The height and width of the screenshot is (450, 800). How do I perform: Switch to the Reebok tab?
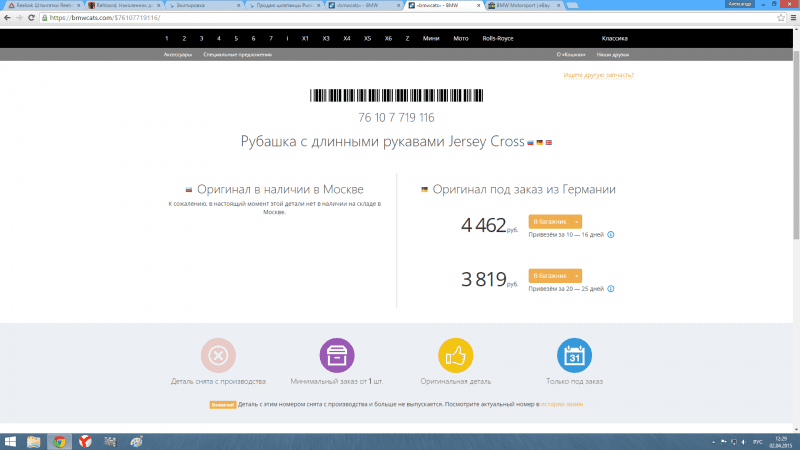(x=44, y=5)
